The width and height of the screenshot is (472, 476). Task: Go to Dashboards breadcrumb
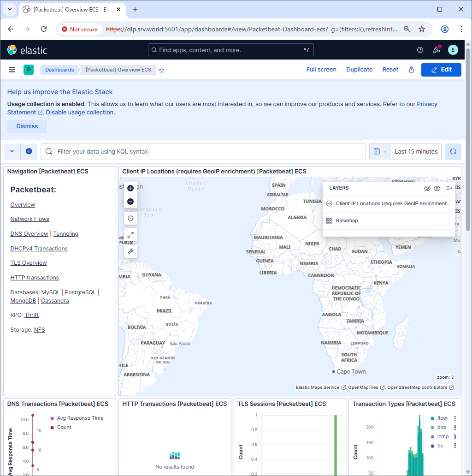pos(59,70)
